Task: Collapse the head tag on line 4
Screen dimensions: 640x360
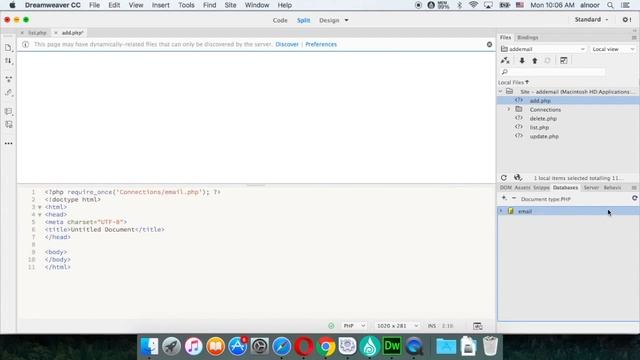Action: tap(40, 214)
